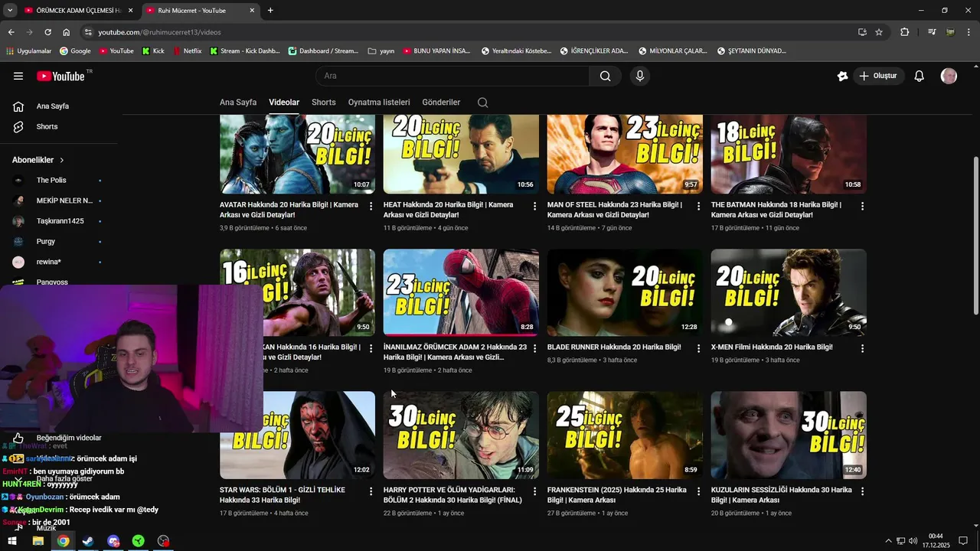Open options for FRANKENSTEIN video

pyautogui.click(x=698, y=491)
